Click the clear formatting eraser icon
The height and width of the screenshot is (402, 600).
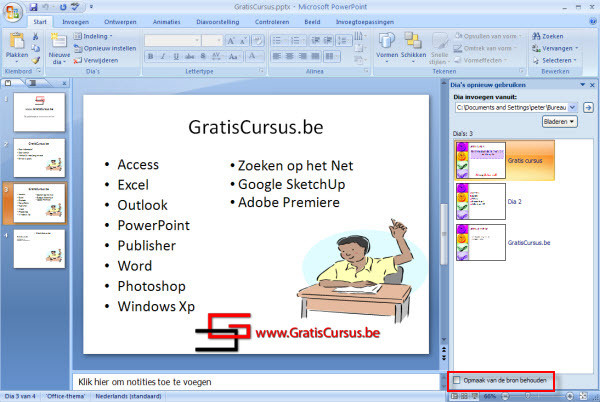click(258, 41)
